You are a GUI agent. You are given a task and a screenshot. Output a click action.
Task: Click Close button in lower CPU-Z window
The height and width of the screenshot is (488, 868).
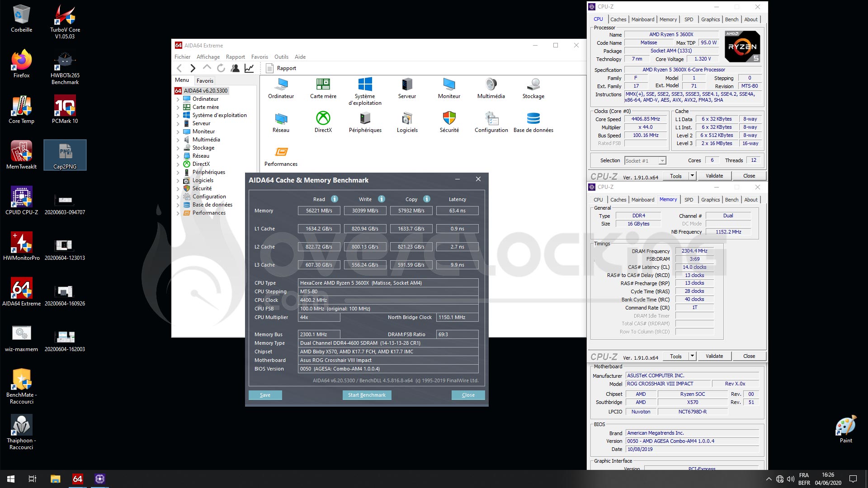point(749,356)
